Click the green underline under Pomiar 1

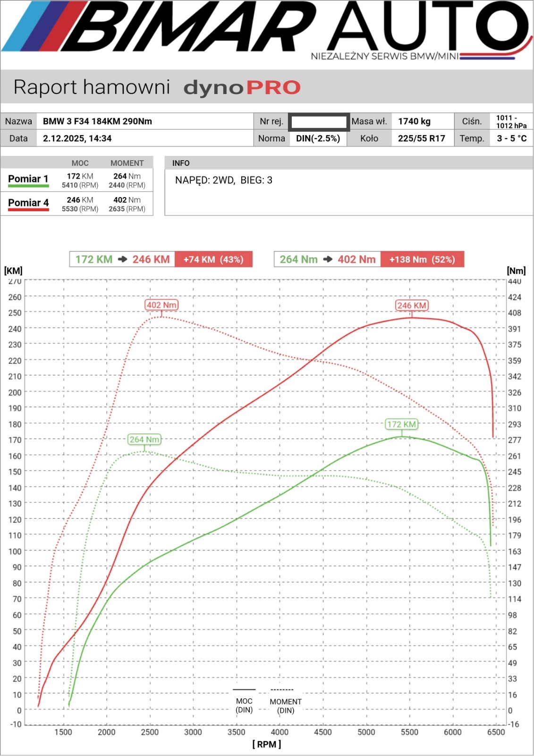pos(28,186)
